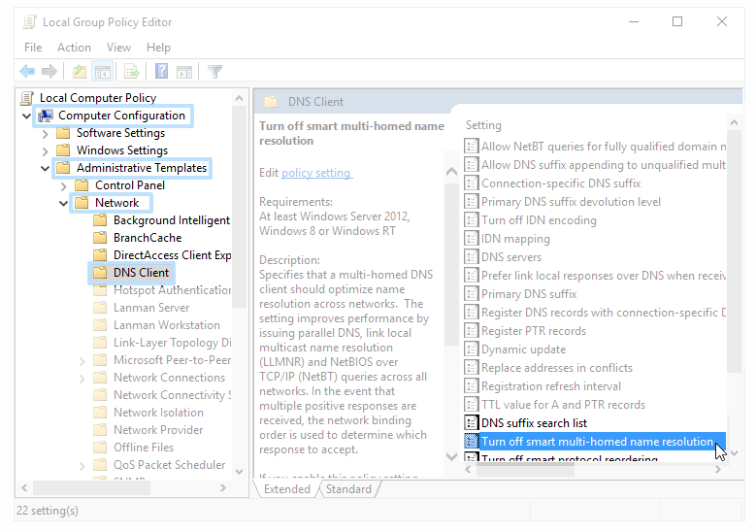Click tree pane horizontal scroll-right arrow
The height and width of the screenshot is (532, 756).
pos(223,487)
